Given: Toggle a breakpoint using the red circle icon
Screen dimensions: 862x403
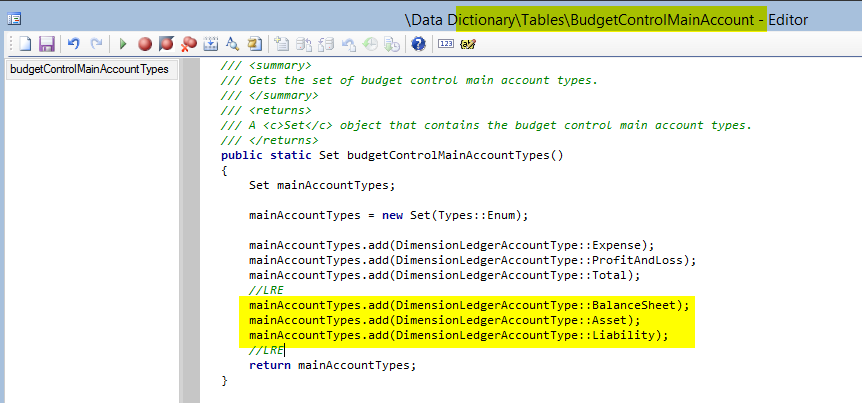Looking at the screenshot, I should 144,44.
